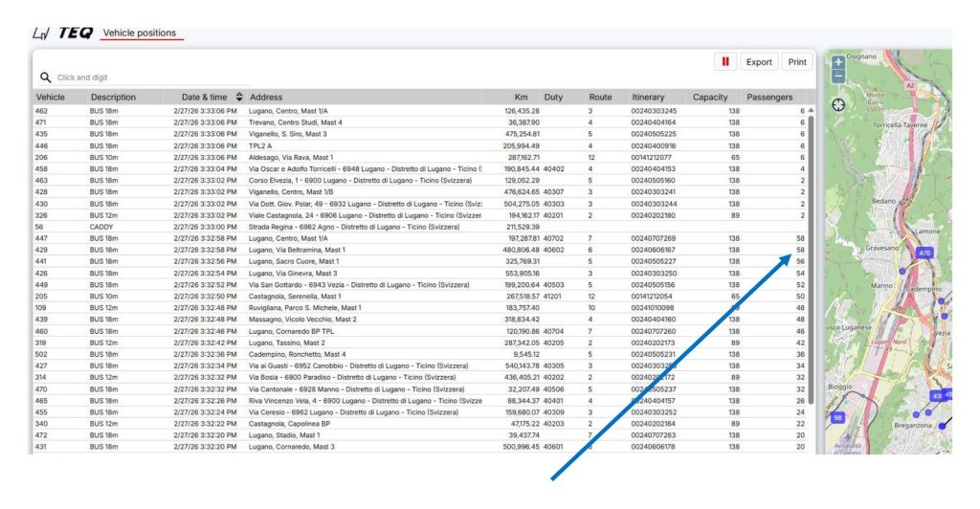Viewport: 980px width, 509px height.
Task: Select vehicle 465 cell
Action: pyautogui.click(x=41, y=400)
